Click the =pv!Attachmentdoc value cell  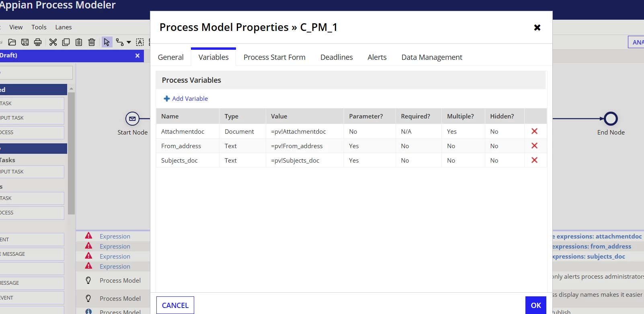point(298,131)
